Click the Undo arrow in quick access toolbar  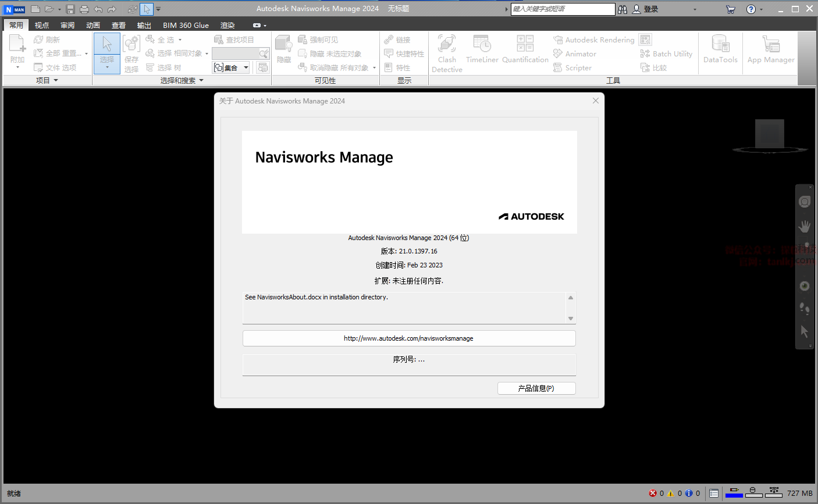(x=98, y=9)
